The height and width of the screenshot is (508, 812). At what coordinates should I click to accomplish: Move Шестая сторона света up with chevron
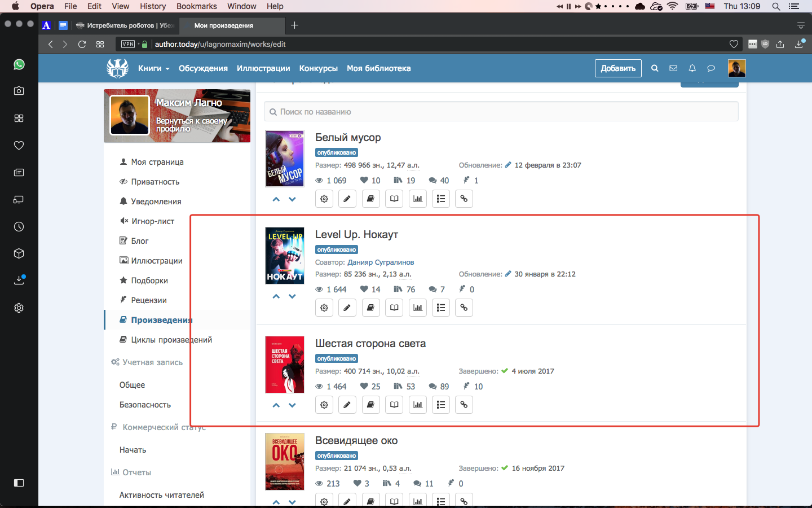(276, 405)
